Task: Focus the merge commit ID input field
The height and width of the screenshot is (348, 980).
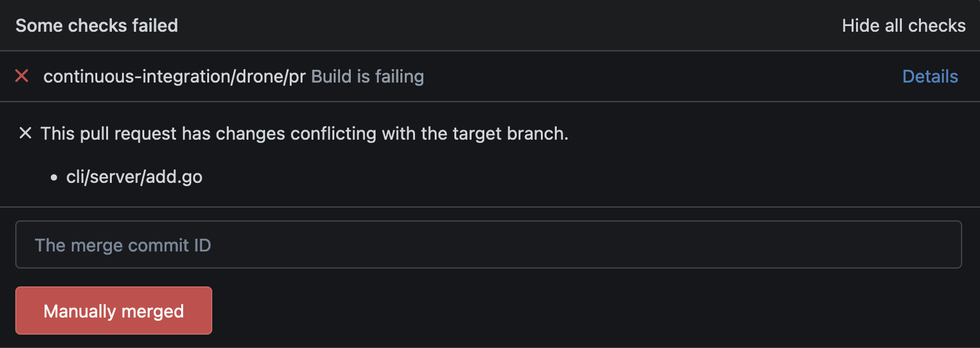Action: tap(488, 244)
